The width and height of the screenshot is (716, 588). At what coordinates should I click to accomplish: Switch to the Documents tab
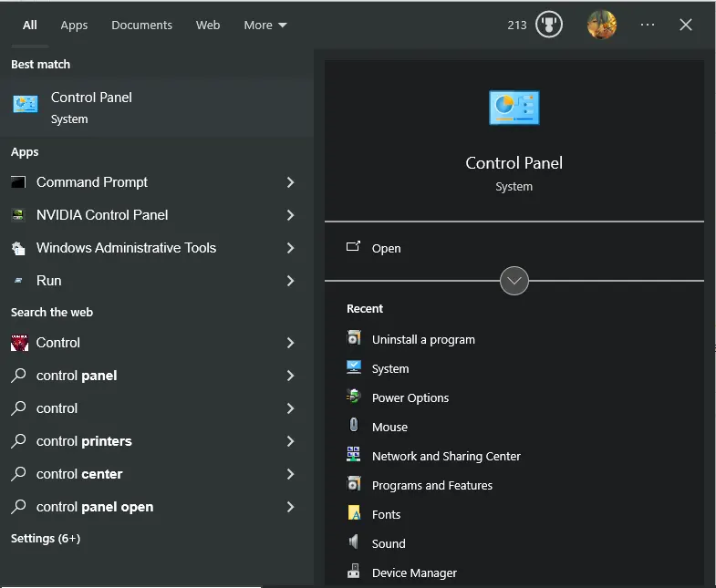[x=141, y=26]
